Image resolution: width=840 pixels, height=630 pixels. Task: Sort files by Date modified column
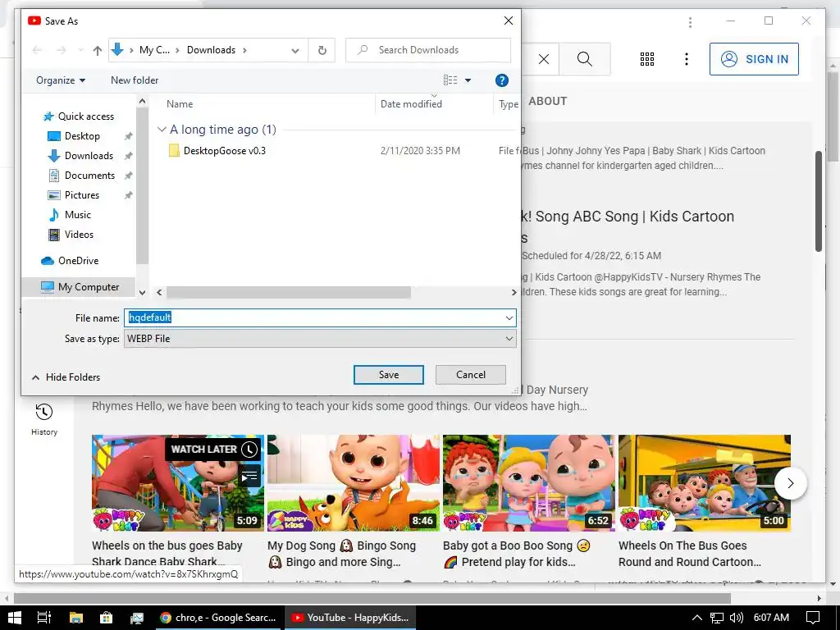(411, 104)
